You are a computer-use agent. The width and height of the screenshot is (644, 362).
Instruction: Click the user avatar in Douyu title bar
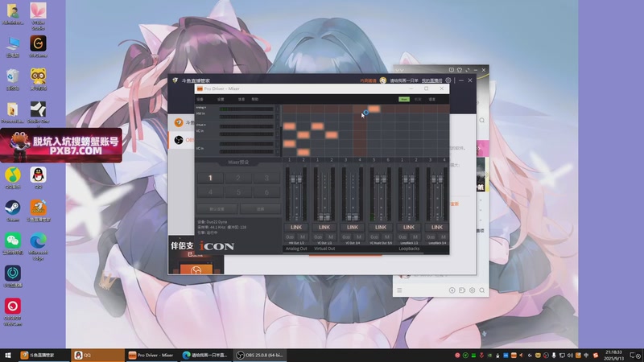(x=383, y=80)
